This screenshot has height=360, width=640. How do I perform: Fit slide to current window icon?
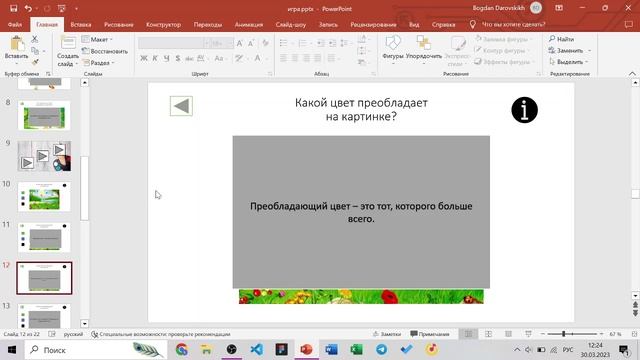634,334
